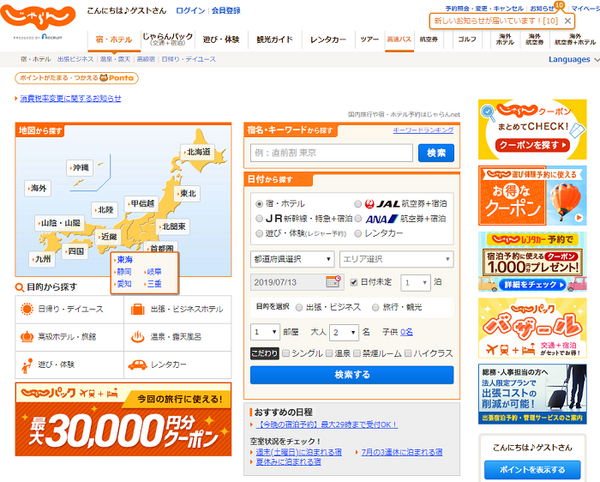The width and height of the screenshot is (600, 482).
Task: Click the suitcase icon for 出張・ビジネスホテル
Action: (x=138, y=309)
